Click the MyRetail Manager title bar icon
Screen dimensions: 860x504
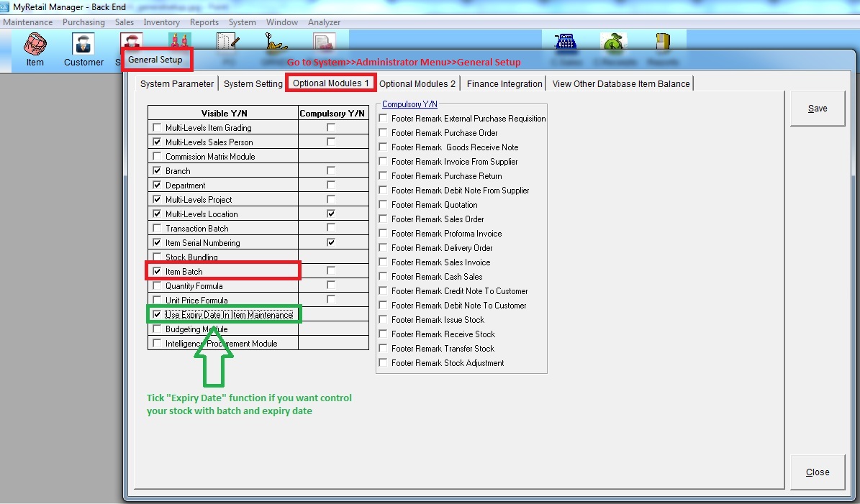(x=6, y=6)
